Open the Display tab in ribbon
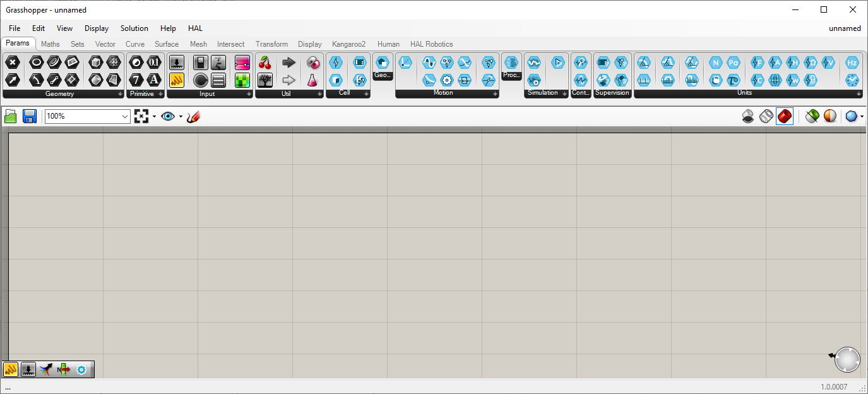The width and height of the screenshot is (868, 394). pyautogui.click(x=310, y=44)
